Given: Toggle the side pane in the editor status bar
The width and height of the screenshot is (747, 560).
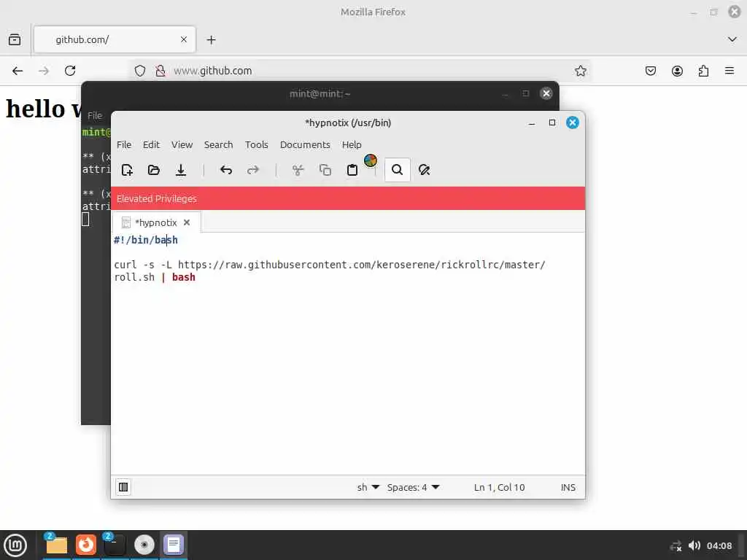Looking at the screenshot, I should click(x=123, y=487).
